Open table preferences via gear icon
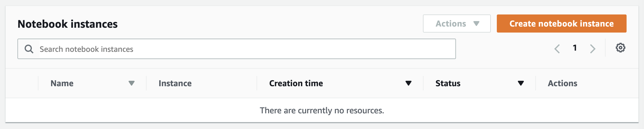 [620, 48]
